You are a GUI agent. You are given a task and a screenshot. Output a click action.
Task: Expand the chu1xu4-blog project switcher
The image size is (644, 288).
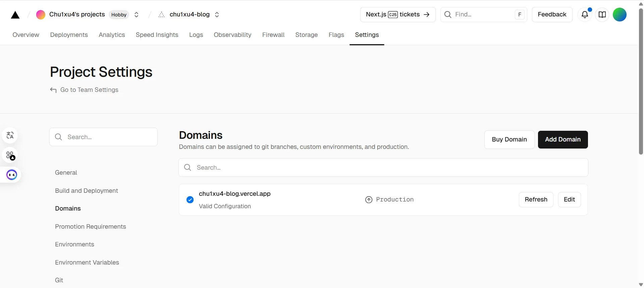(217, 15)
